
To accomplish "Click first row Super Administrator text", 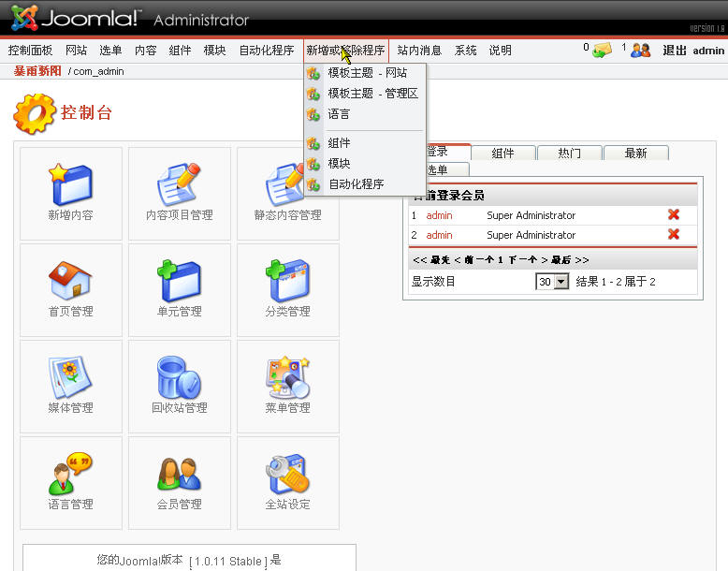I will 531,215.
